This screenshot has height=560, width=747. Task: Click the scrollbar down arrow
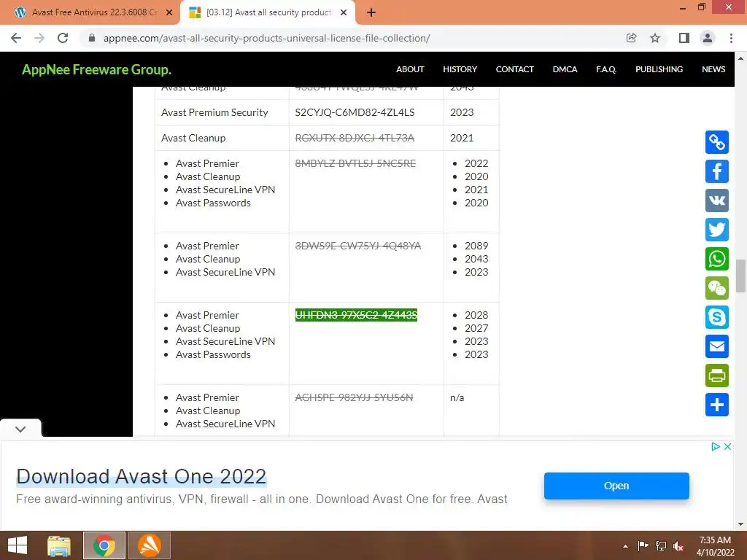pos(740,524)
